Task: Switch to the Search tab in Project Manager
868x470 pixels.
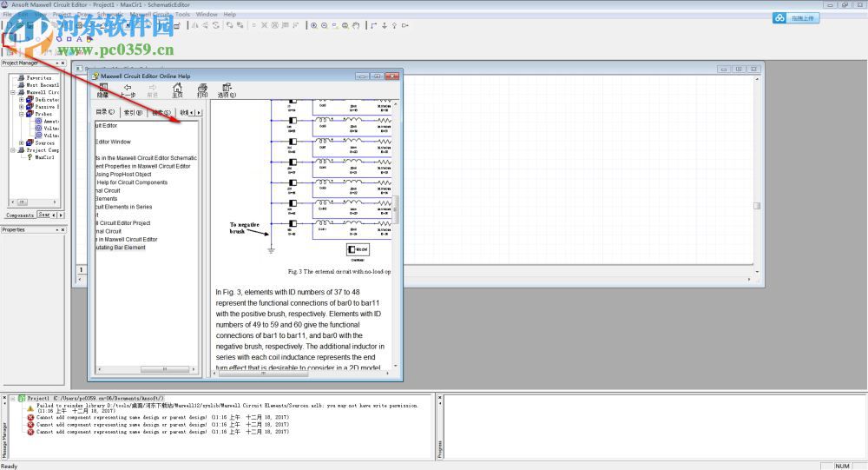Action: click(x=43, y=215)
